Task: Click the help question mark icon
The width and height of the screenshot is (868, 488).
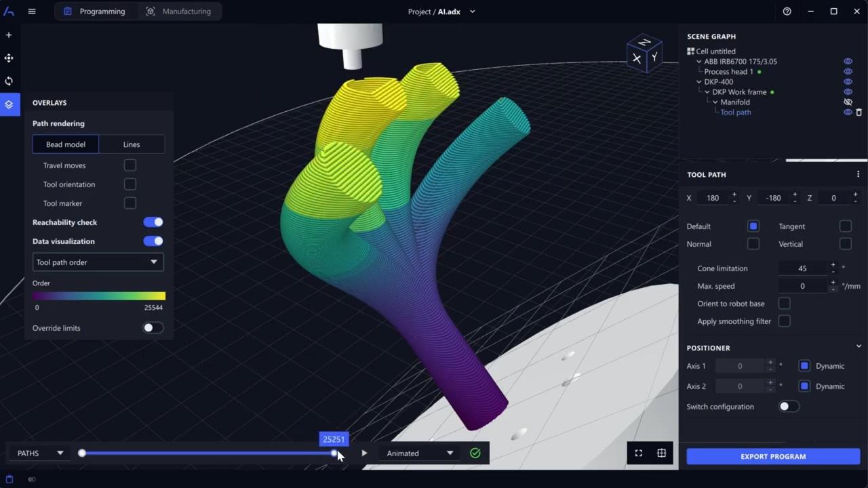Action: click(x=787, y=12)
